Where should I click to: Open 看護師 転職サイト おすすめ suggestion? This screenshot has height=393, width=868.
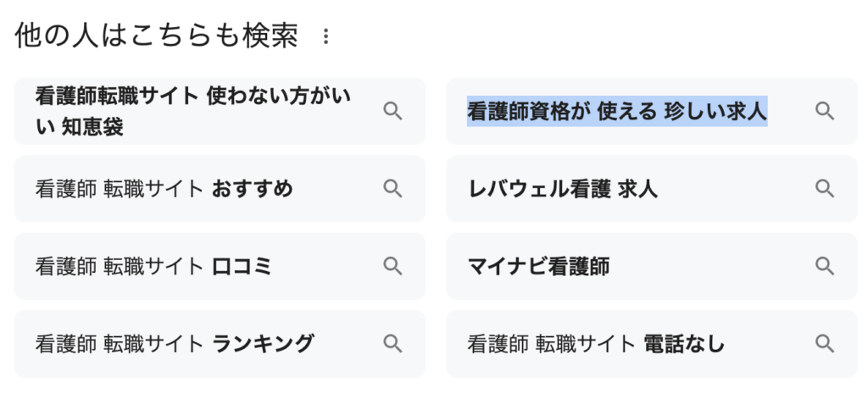click(164, 189)
